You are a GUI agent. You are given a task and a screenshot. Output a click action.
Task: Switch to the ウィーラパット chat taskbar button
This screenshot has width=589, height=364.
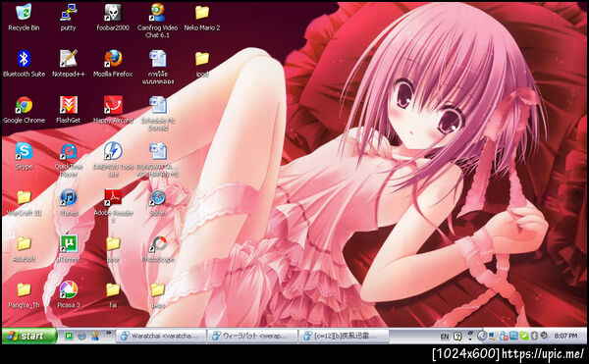tap(252, 336)
